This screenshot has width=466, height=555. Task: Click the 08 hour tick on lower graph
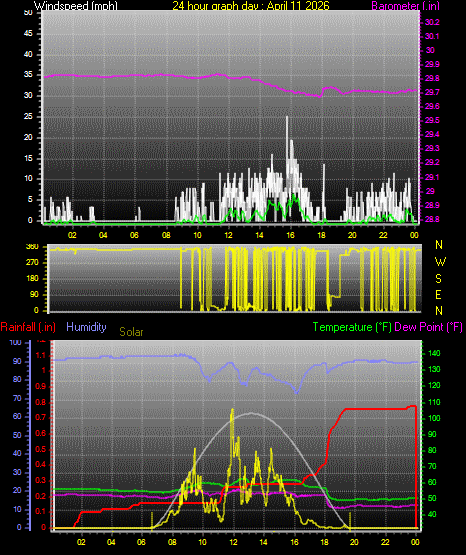pos(172,542)
